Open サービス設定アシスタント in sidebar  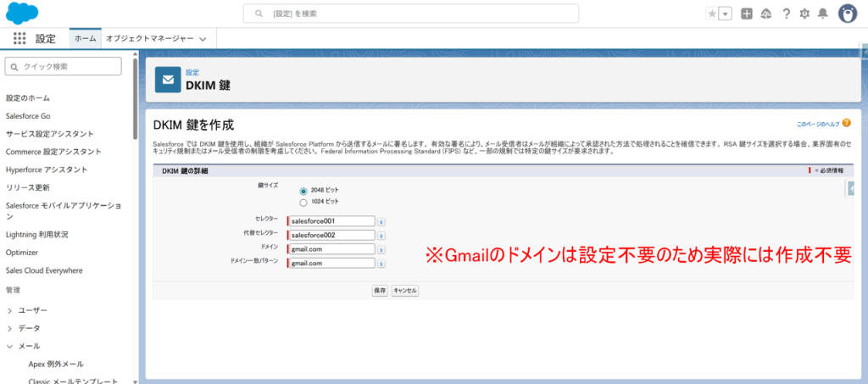[50, 134]
